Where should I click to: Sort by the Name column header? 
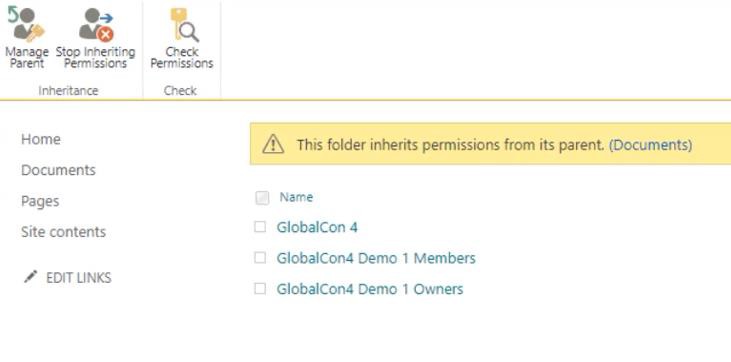pyautogui.click(x=296, y=197)
